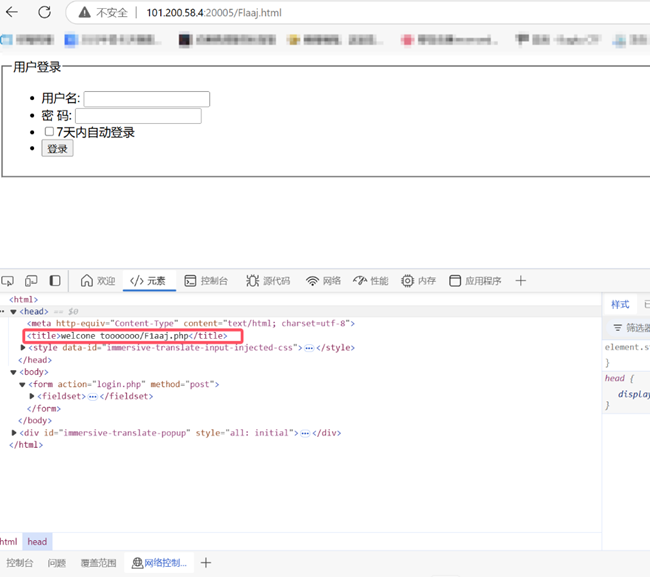Viewport: 650px width, 577px height.
Task: Select html in the breadcrumb bar
Action: (x=9, y=541)
